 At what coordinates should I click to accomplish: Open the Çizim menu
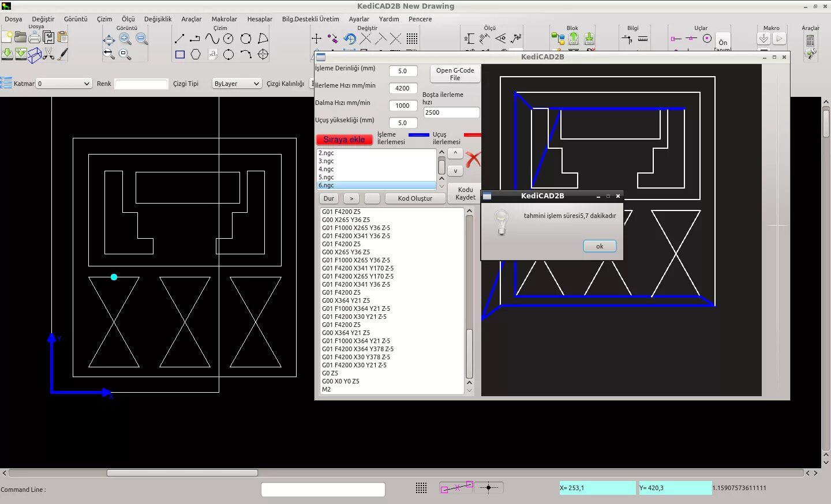coord(104,19)
